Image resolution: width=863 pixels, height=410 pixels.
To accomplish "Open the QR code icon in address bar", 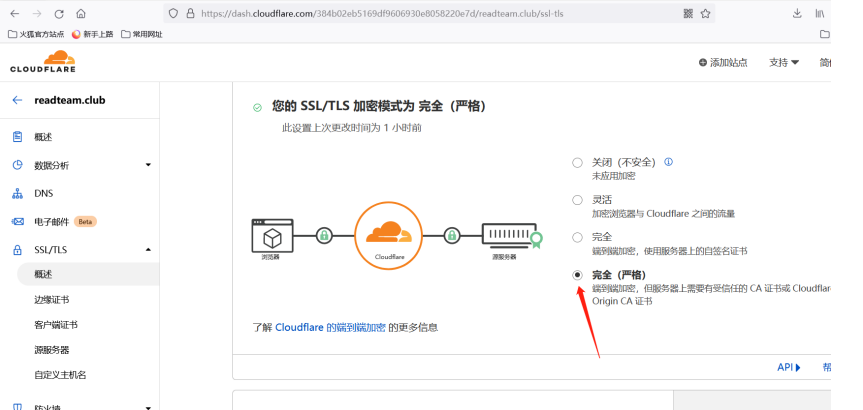I will (x=687, y=14).
